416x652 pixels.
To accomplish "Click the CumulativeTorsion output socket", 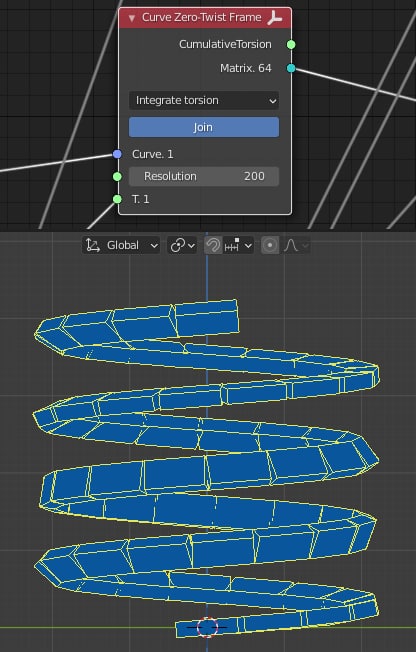I will (x=291, y=44).
